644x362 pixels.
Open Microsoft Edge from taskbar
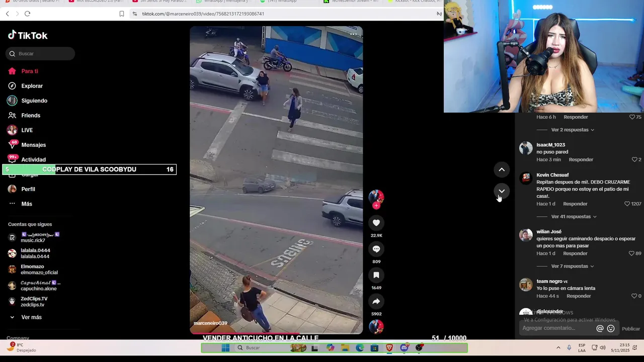pos(360,348)
